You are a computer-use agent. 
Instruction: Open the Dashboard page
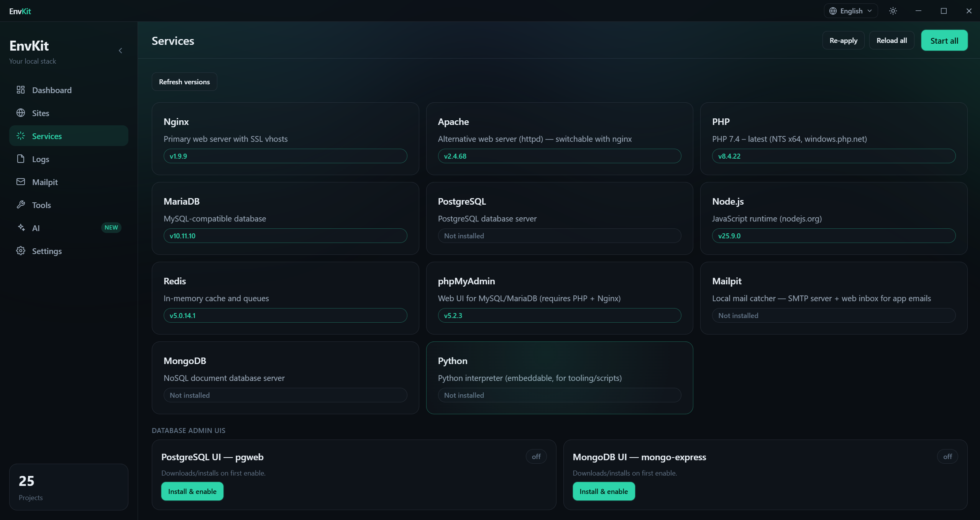69,90
